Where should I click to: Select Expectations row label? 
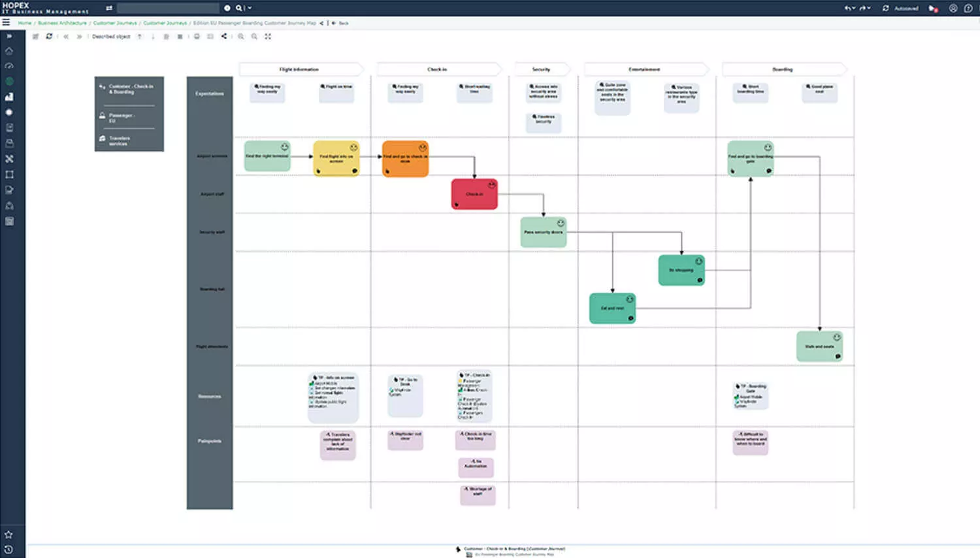click(x=209, y=93)
